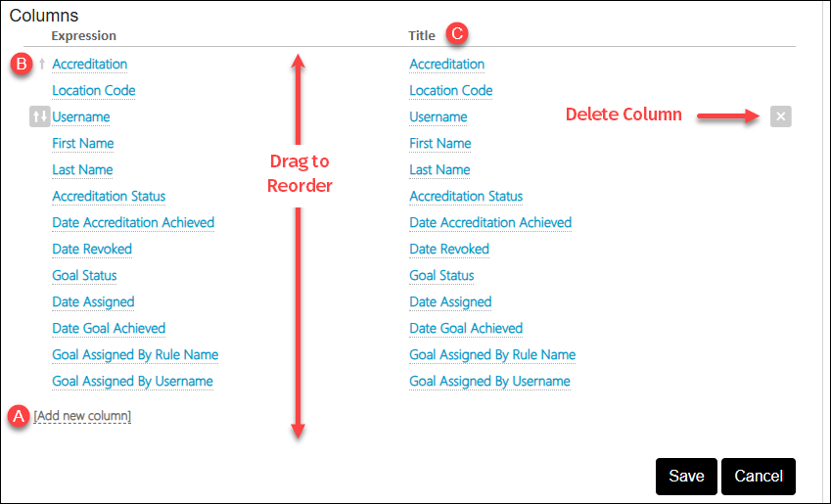Edit the Date Goal Achieved title

466,329
